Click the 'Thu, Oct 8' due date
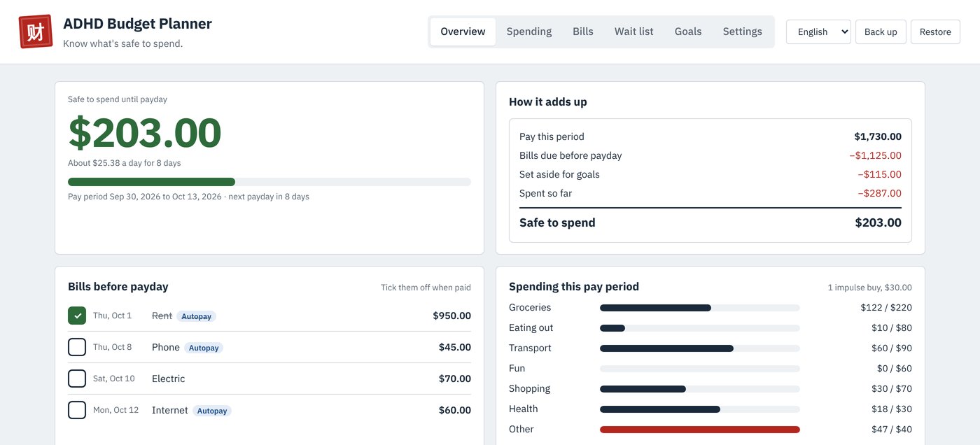The image size is (980, 445). pos(112,347)
